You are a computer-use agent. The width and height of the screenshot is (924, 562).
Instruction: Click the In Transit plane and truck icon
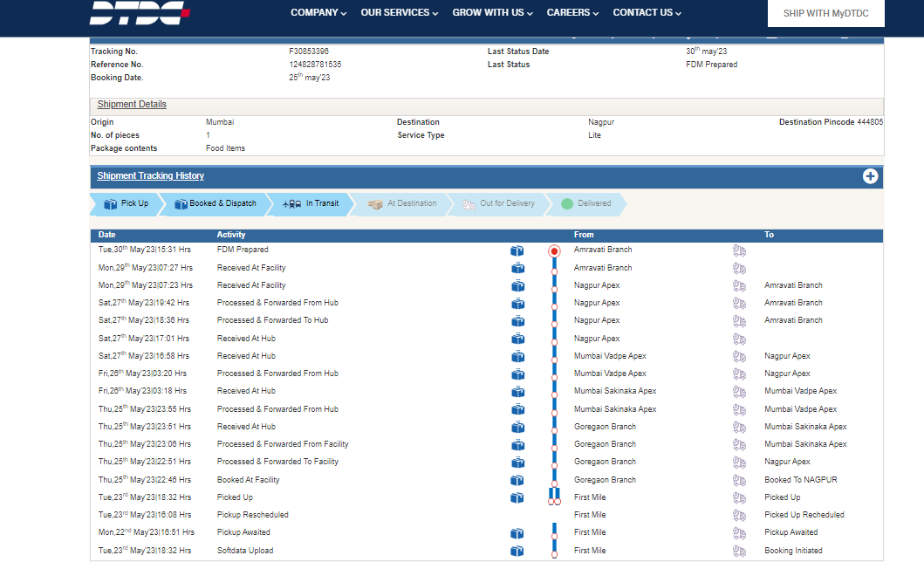coord(292,204)
